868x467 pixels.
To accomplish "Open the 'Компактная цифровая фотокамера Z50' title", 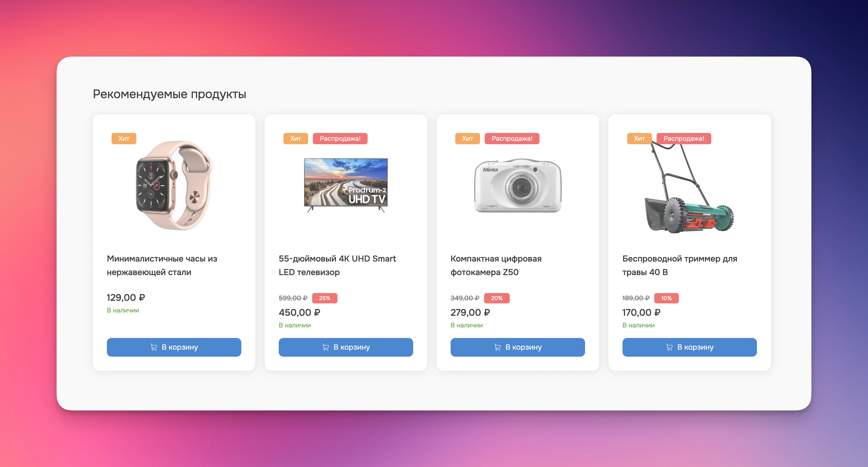I will point(496,265).
